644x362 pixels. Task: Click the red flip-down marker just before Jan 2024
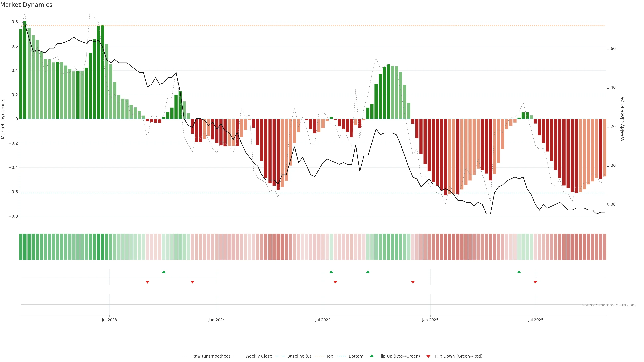(x=192, y=282)
